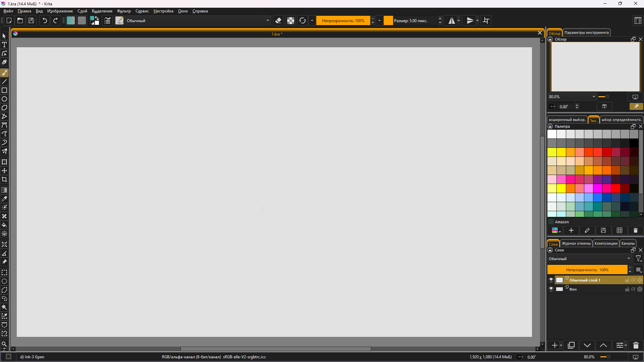The image size is (644, 362).
Task: Delete layer with bottom trash icon
Action: click(636, 345)
